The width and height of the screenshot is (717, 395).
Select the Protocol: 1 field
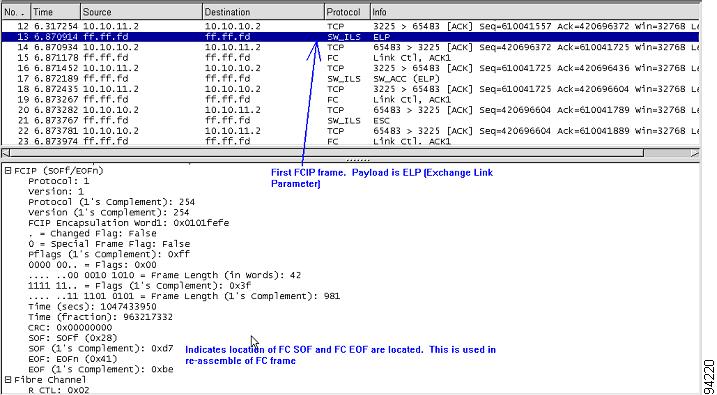pos(59,181)
